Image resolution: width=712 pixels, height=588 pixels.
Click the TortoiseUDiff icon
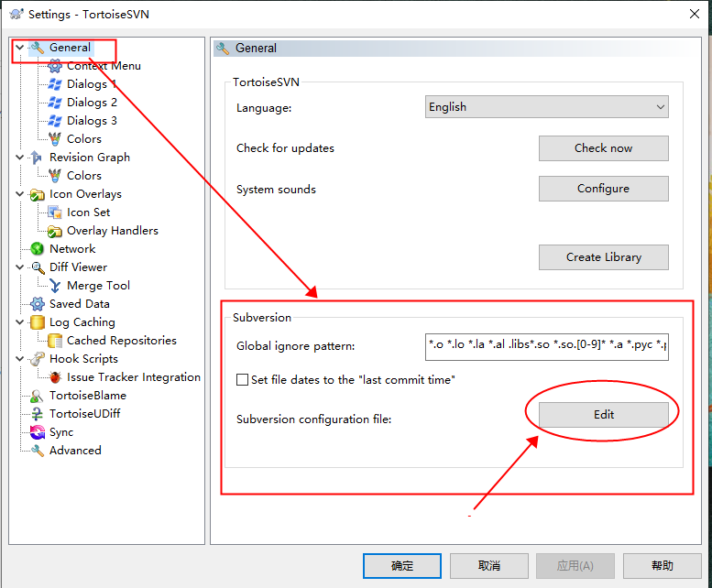pyautogui.click(x=38, y=414)
